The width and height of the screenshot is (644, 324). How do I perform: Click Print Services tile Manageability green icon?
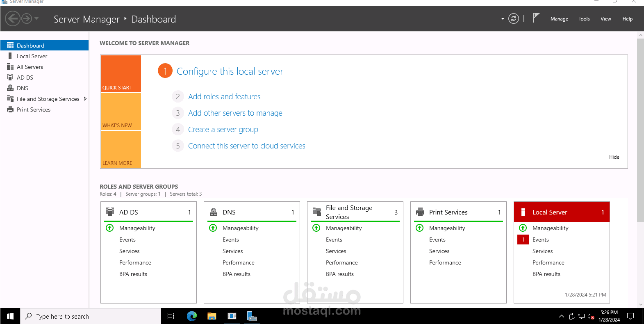420,228
